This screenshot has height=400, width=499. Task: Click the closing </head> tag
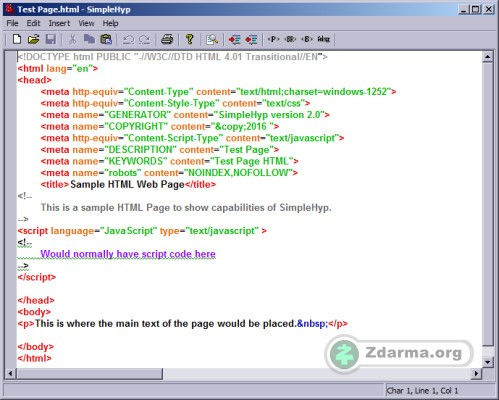point(36,300)
